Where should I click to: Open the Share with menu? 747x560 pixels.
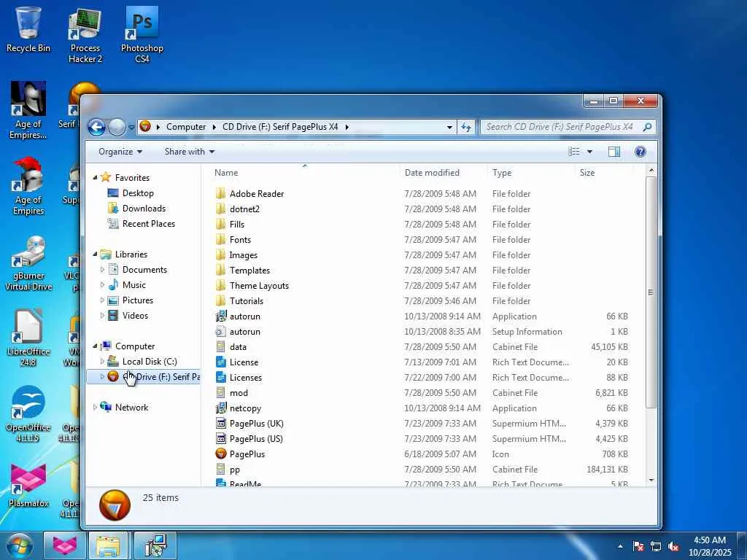189,152
